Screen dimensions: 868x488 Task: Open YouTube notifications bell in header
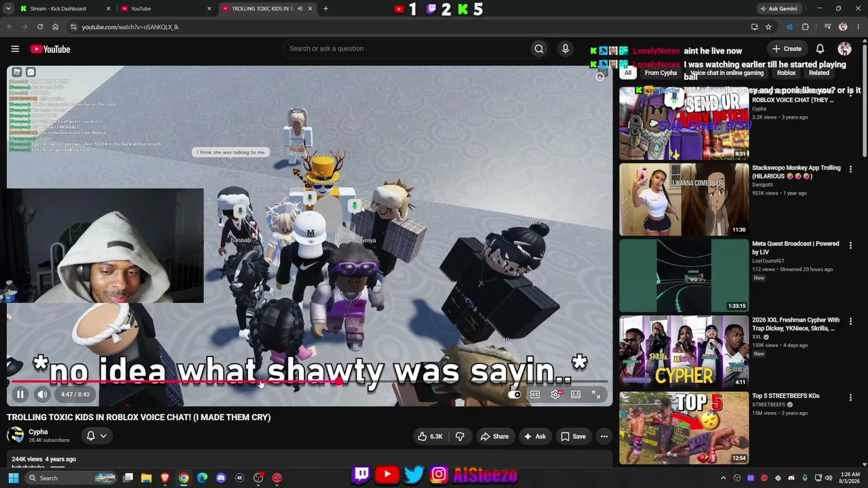coord(820,49)
